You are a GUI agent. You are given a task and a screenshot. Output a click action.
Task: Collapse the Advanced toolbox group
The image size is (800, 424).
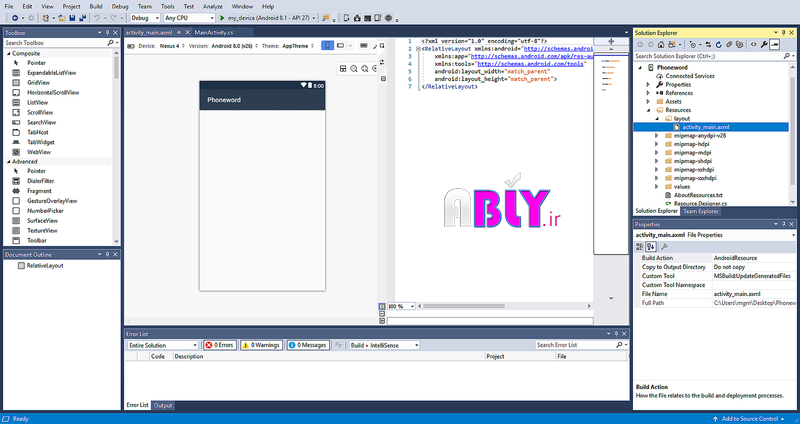tap(8, 162)
